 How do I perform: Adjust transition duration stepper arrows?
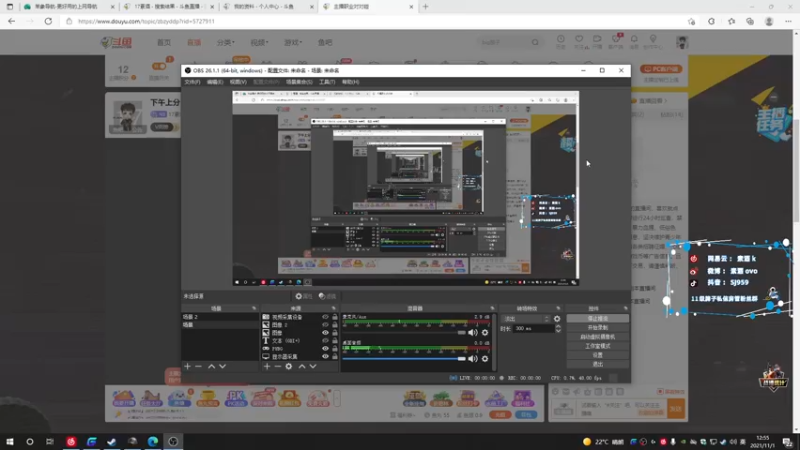(x=558, y=329)
